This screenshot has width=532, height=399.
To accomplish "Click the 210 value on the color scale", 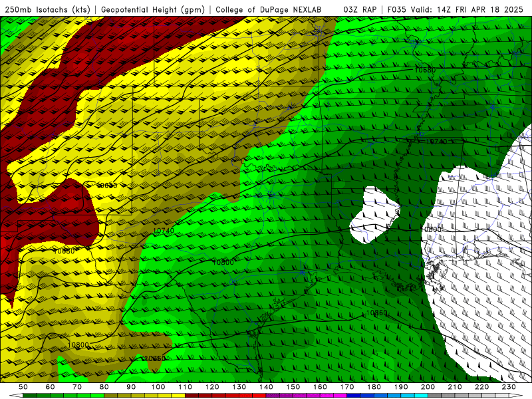I will (x=456, y=387).
